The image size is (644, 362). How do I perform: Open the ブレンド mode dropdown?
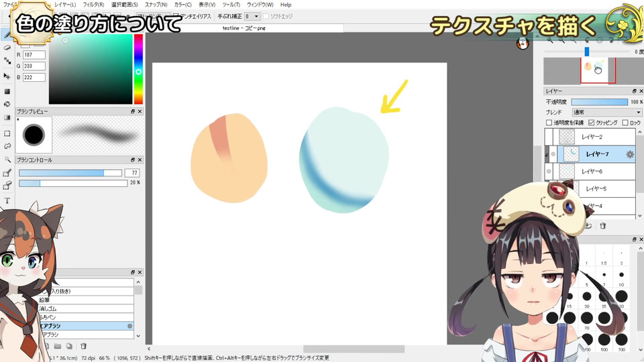(x=606, y=112)
